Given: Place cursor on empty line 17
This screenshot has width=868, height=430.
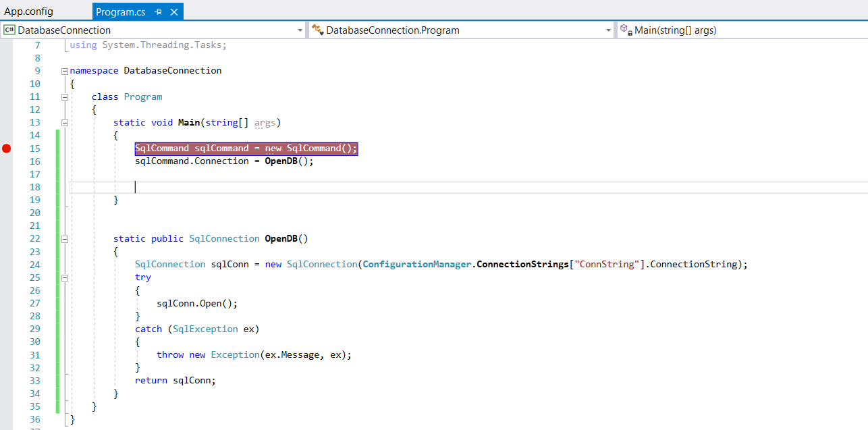Looking at the screenshot, I should [x=202, y=174].
